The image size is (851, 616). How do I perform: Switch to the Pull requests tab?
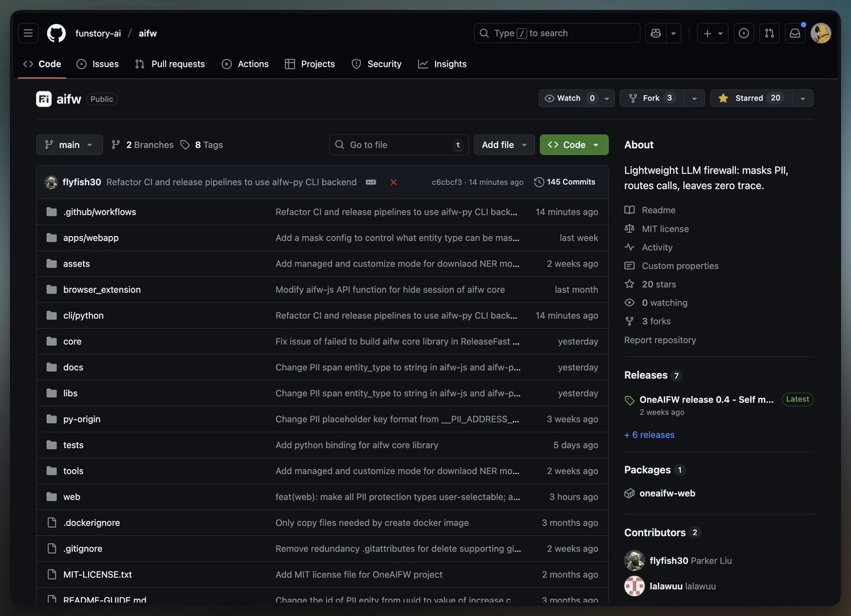(x=170, y=64)
